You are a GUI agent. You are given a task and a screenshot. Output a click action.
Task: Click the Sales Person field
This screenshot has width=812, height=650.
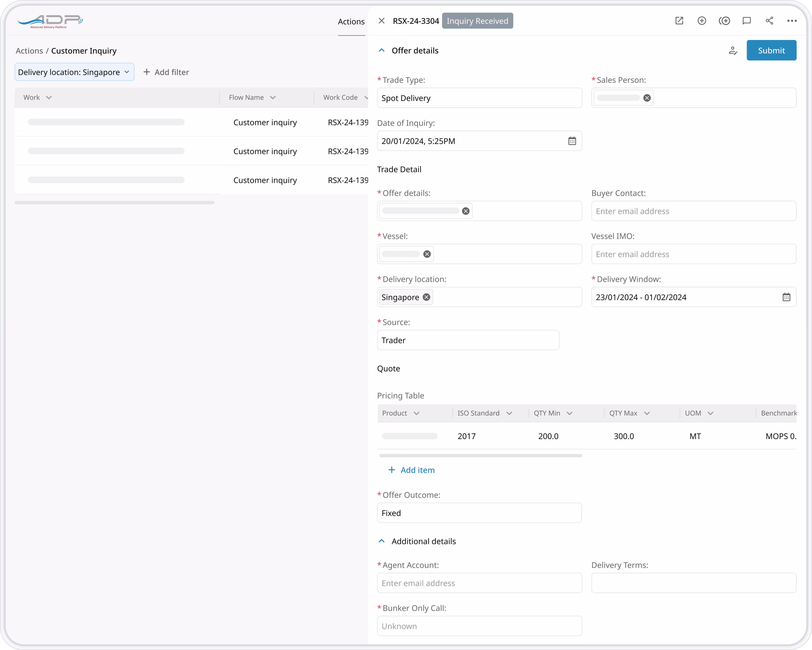pyautogui.click(x=694, y=98)
